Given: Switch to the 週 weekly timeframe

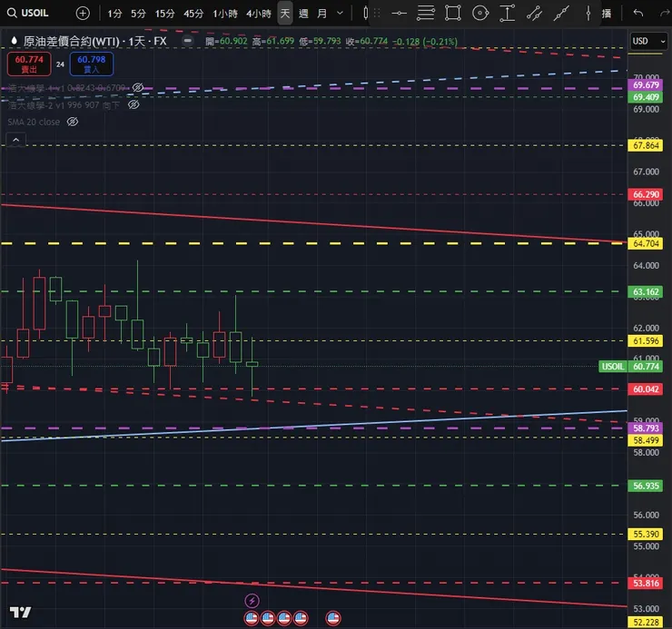Looking at the screenshot, I should pos(303,14).
